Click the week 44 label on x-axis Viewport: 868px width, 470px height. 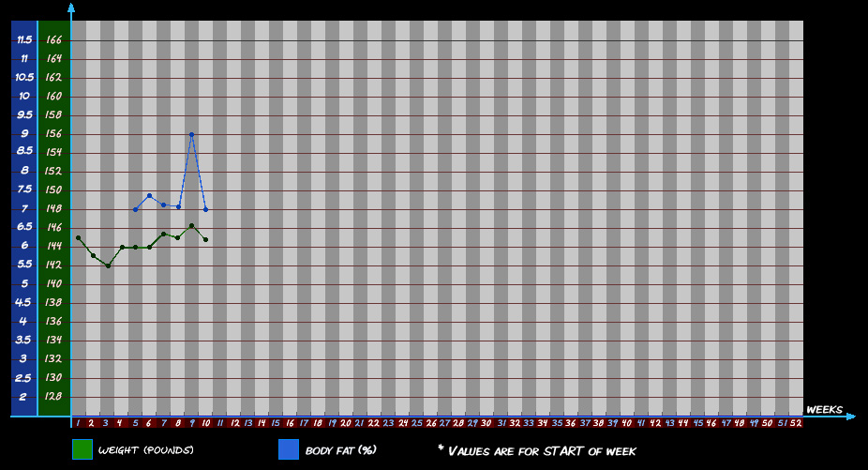(683, 423)
